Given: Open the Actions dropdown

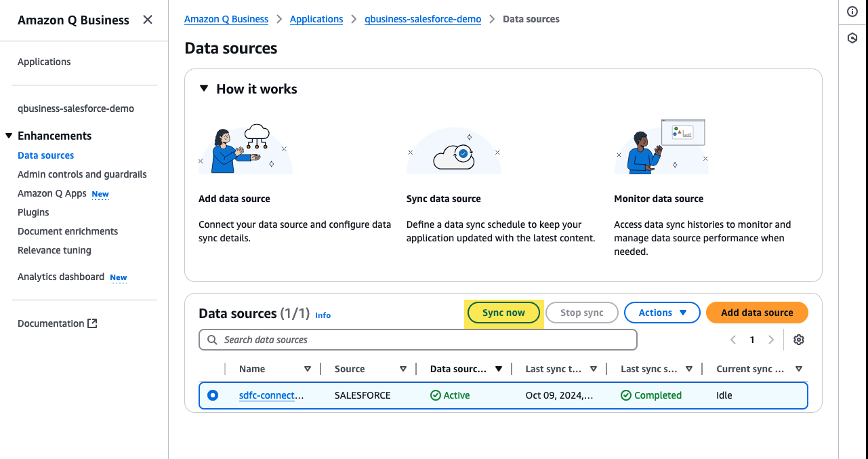Looking at the screenshot, I should (x=662, y=313).
